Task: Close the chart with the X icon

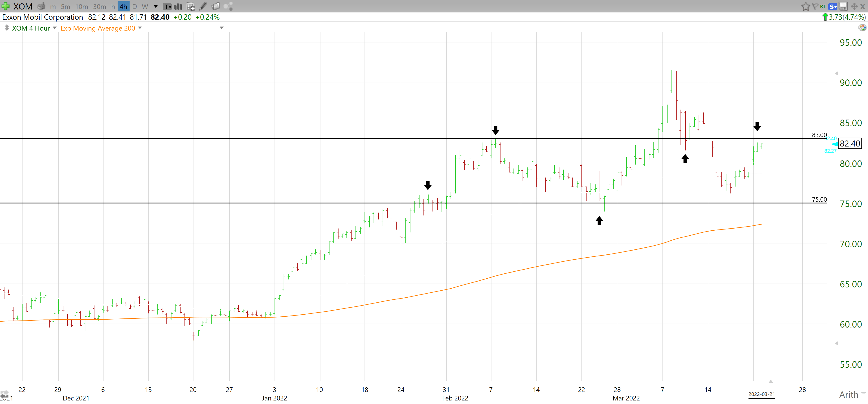Action: pos(863,6)
